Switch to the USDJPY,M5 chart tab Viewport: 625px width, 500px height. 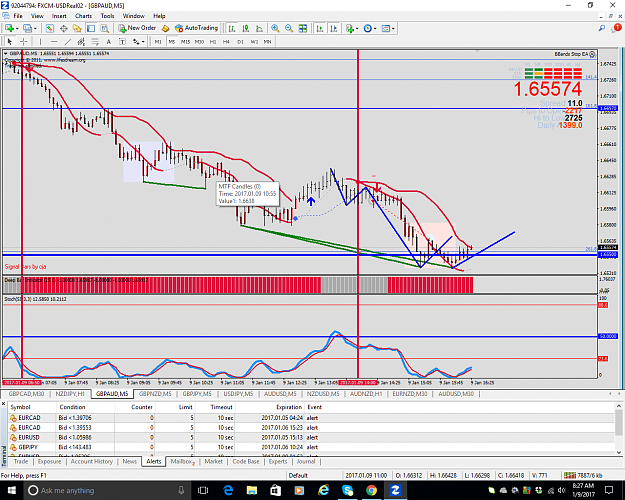tap(238, 394)
